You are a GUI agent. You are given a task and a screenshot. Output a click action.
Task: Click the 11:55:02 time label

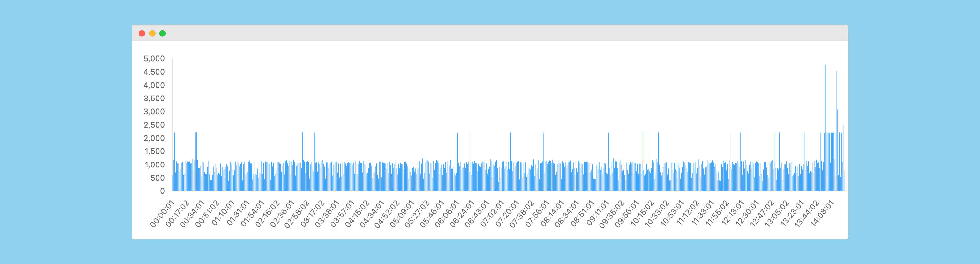(x=717, y=213)
